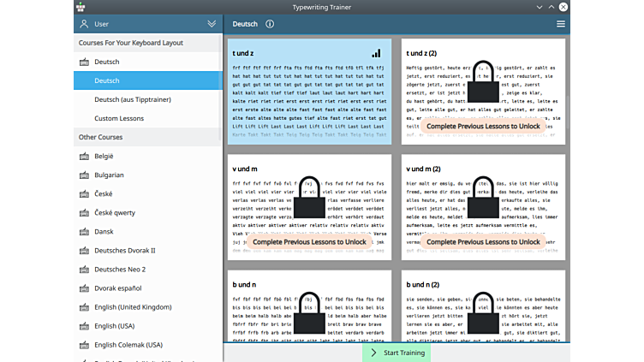Click the keyboard icon beside Bulgarian

coord(84,175)
